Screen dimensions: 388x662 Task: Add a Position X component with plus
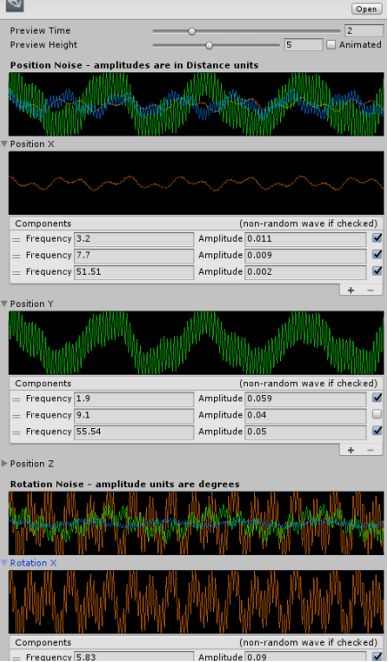(x=350, y=290)
